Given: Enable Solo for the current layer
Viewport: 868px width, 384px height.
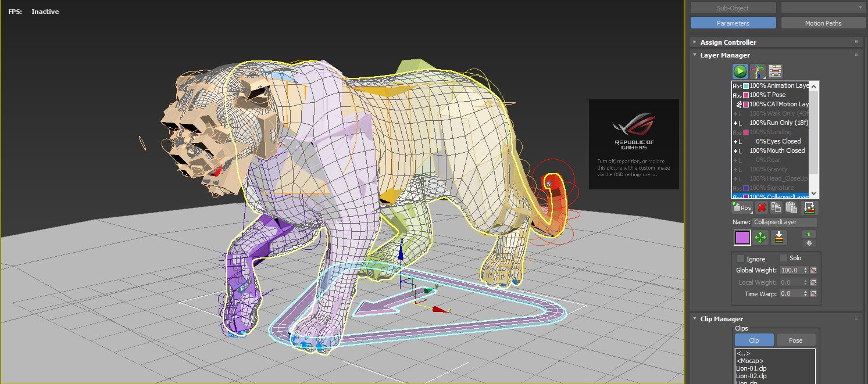Looking at the screenshot, I should [x=784, y=257].
